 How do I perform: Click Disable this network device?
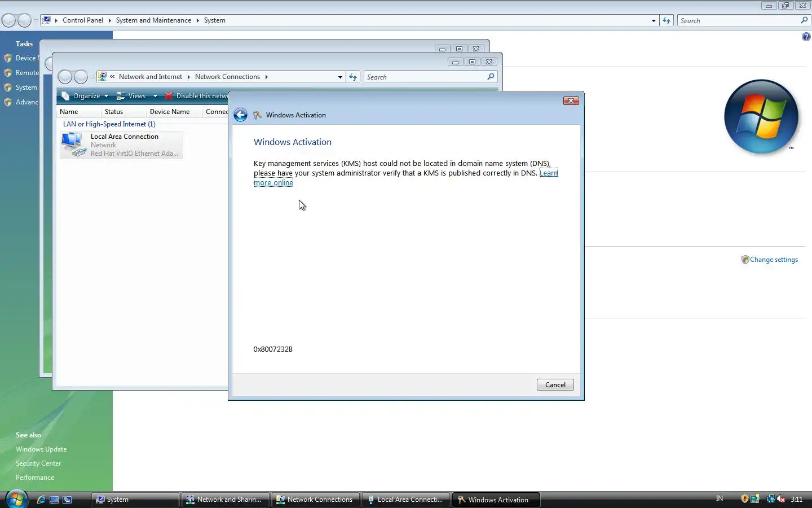197,96
